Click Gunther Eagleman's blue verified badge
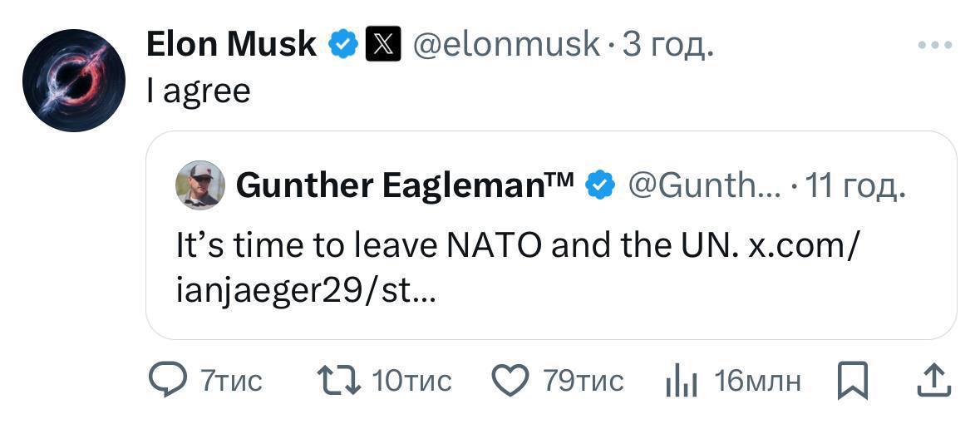Viewport: 980px width, 424px height. click(x=600, y=185)
